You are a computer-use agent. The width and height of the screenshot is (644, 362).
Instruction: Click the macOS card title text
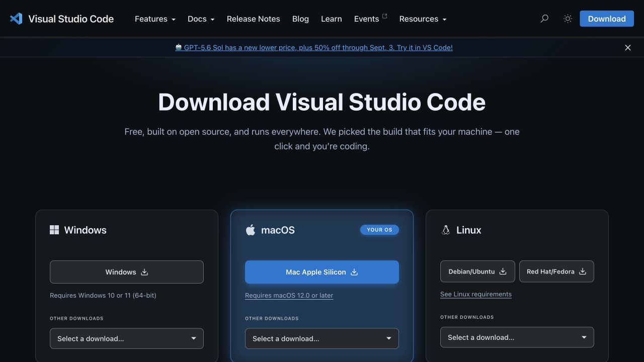click(x=278, y=230)
